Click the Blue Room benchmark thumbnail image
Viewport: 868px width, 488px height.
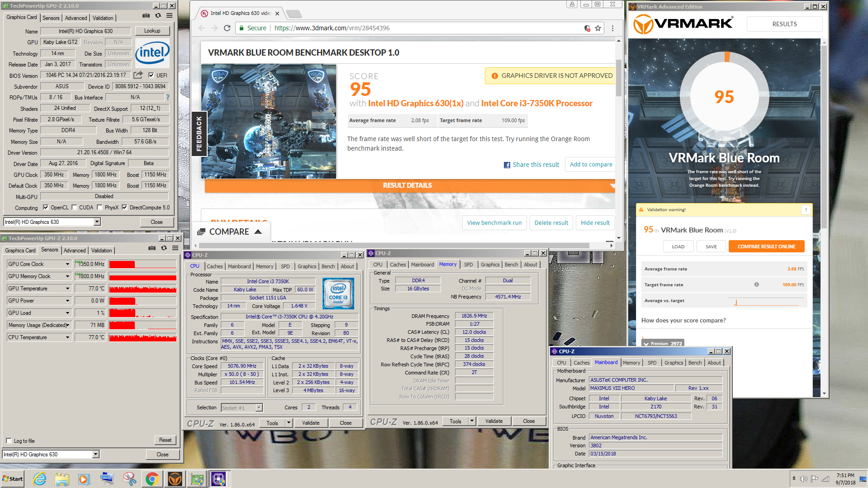coord(269,121)
